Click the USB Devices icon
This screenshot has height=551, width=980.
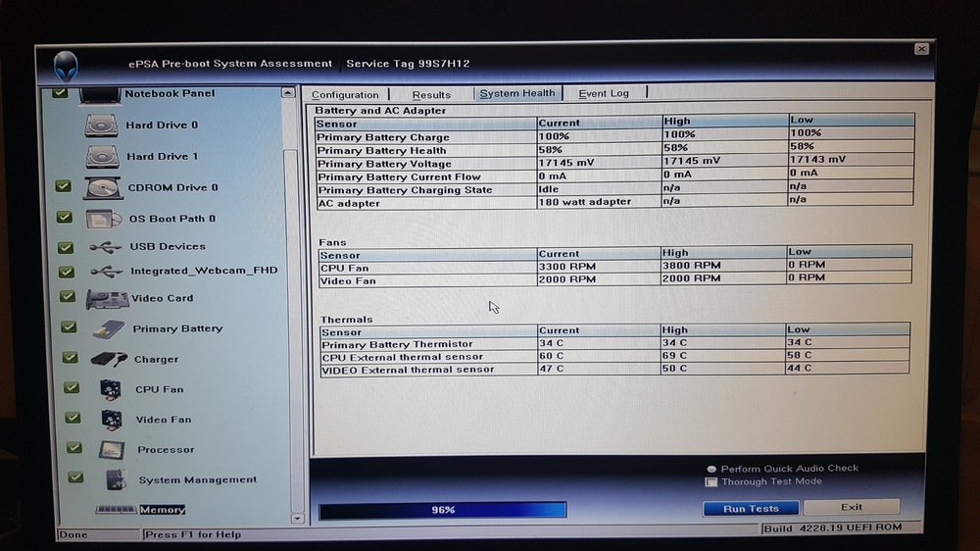pos(105,247)
